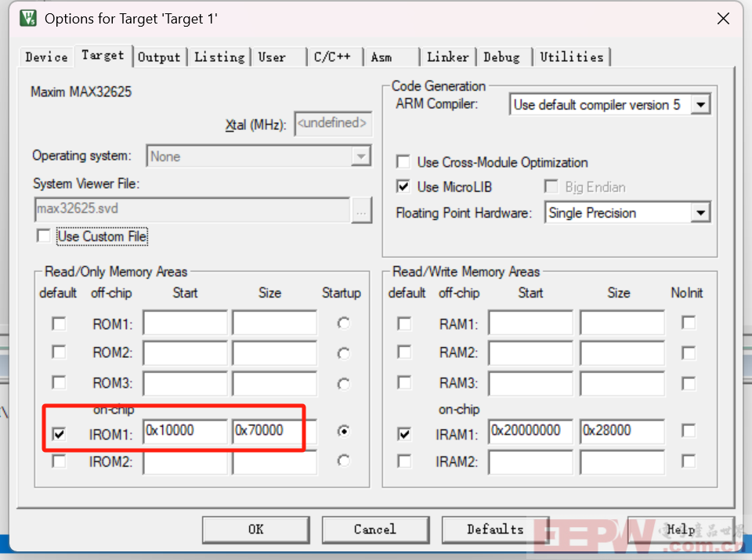Viewport: 752px width, 560px height.
Task: Switch to the Device tab
Action: pyautogui.click(x=46, y=57)
